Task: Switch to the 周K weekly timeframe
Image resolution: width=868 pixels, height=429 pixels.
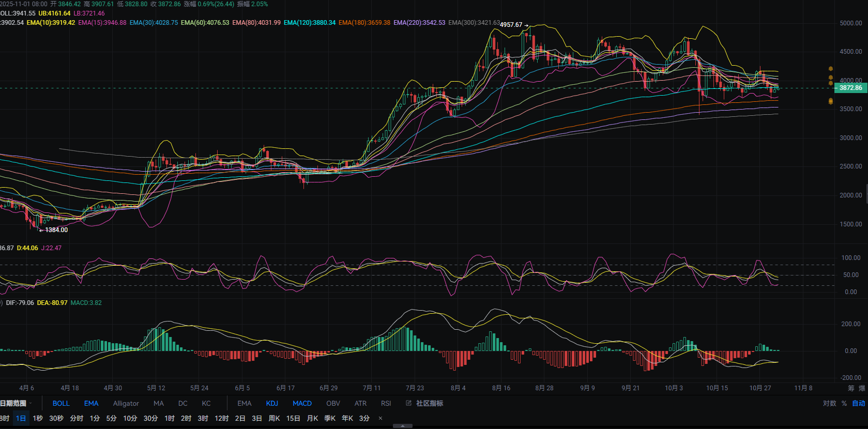Action: click(274, 418)
